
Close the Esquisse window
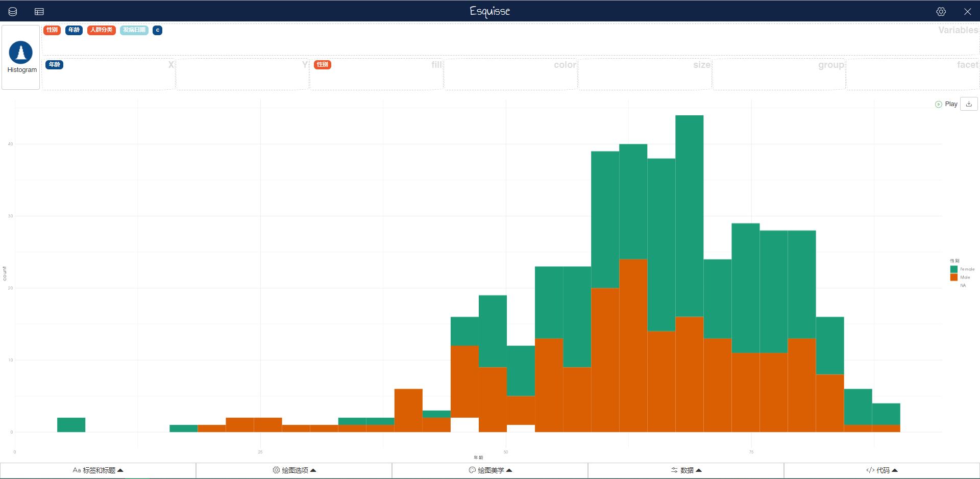967,11
